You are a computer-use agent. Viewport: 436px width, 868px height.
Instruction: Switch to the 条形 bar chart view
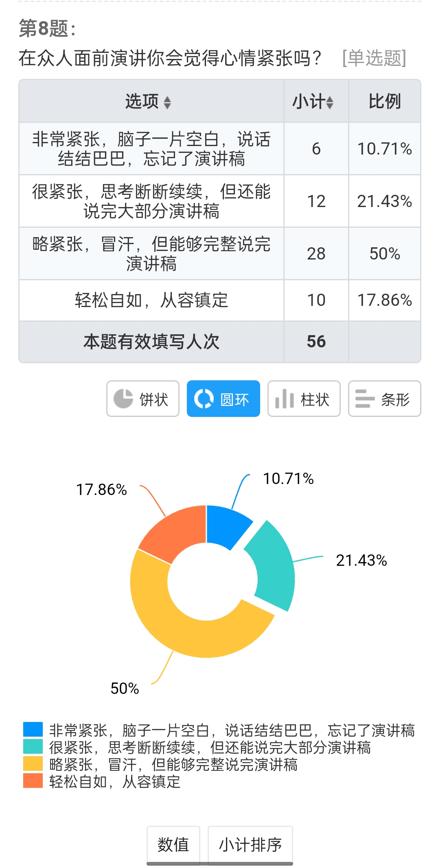point(384,399)
